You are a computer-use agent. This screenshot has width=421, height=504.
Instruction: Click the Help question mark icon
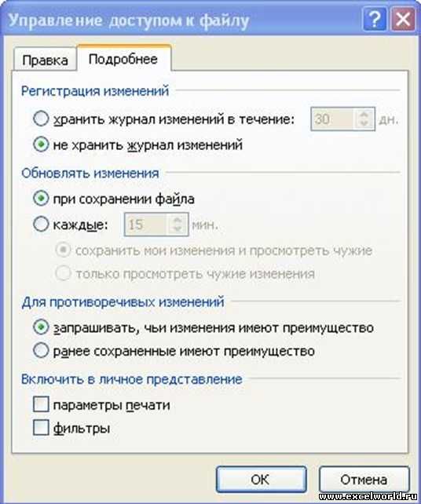coord(375,20)
